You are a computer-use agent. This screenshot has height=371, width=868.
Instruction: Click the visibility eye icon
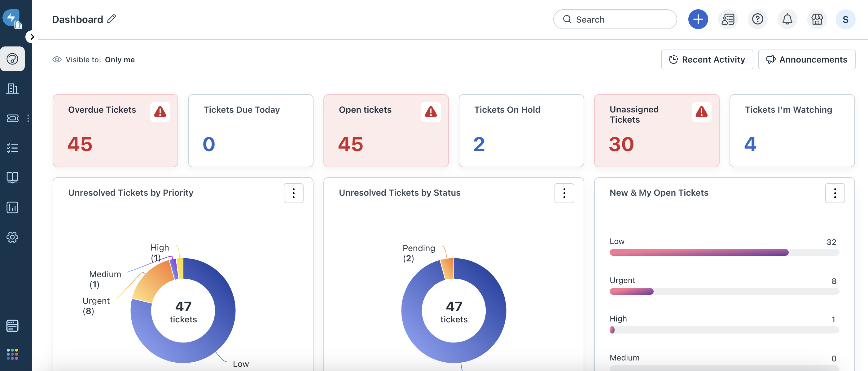(57, 60)
